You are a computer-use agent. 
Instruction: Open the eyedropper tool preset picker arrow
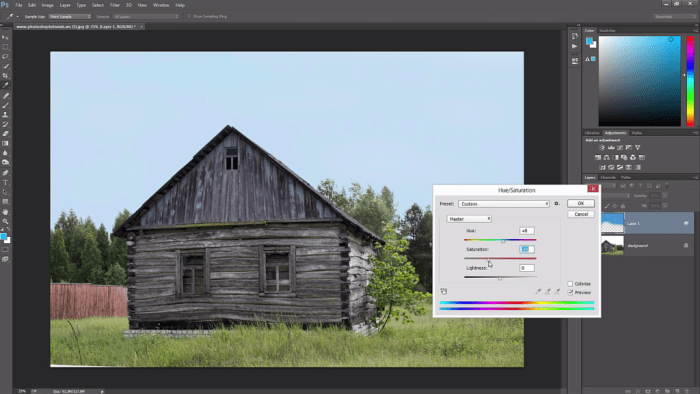click(17, 17)
